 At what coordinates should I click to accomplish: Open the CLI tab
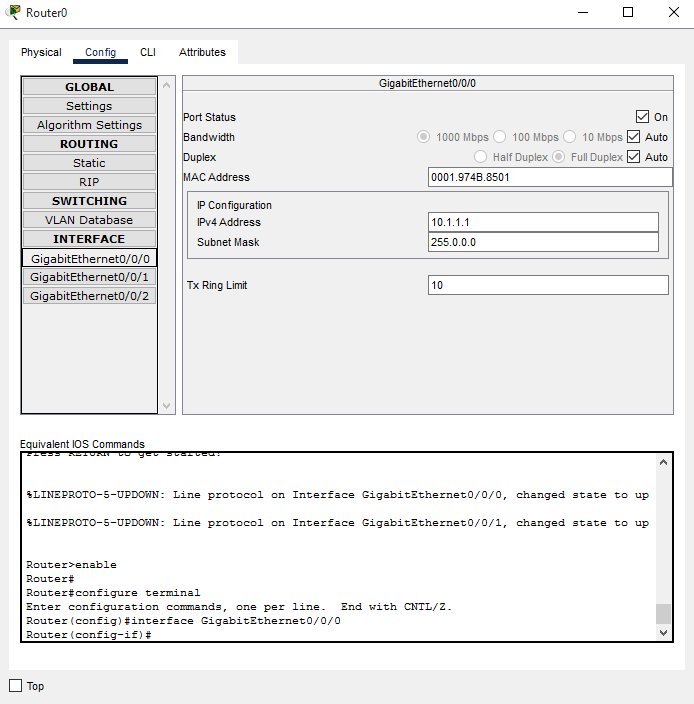coord(148,52)
